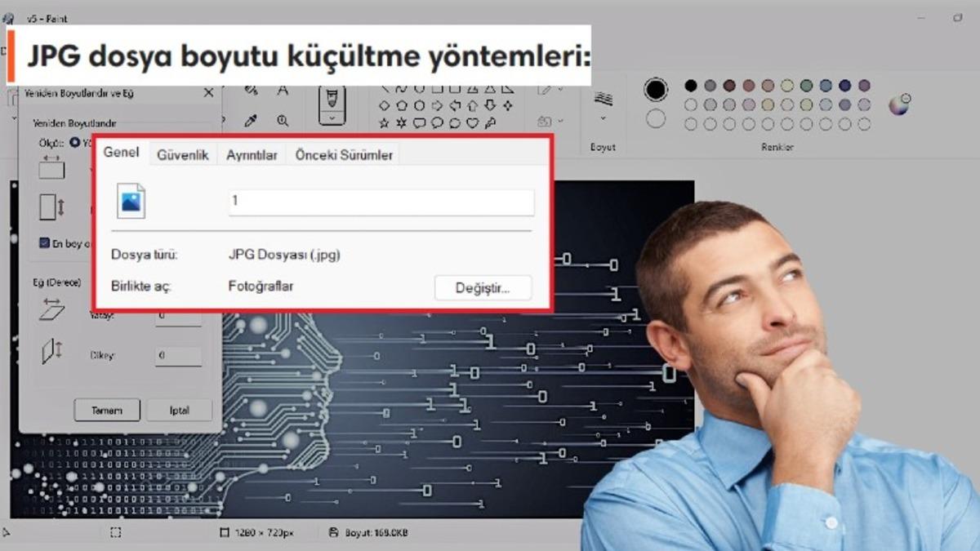Select the heart shape in shapes gallery
This screenshot has height=551, width=980.
[x=474, y=121]
